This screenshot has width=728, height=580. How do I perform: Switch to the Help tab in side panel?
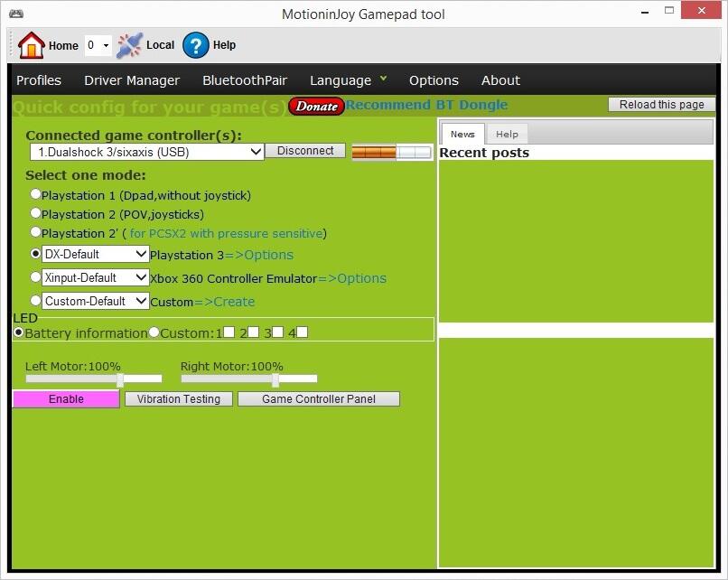tap(507, 135)
